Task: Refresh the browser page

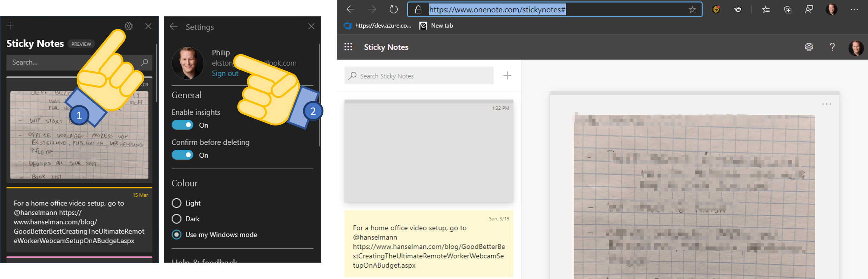Action: [x=394, y=9]
